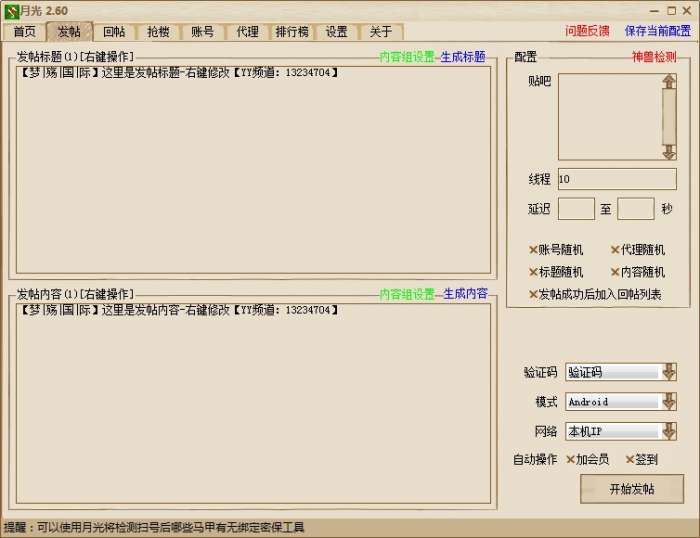Screen dimensions: 700x538
Task: Click the 贴吧 list scroll-up arrow
Action: click(668, 82)
